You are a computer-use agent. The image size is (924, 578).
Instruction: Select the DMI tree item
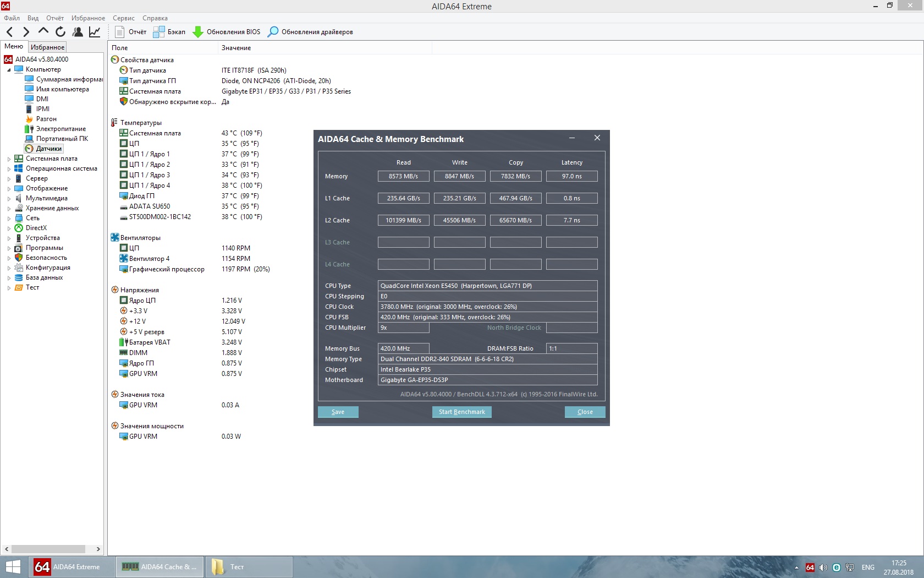click(42, 99)
